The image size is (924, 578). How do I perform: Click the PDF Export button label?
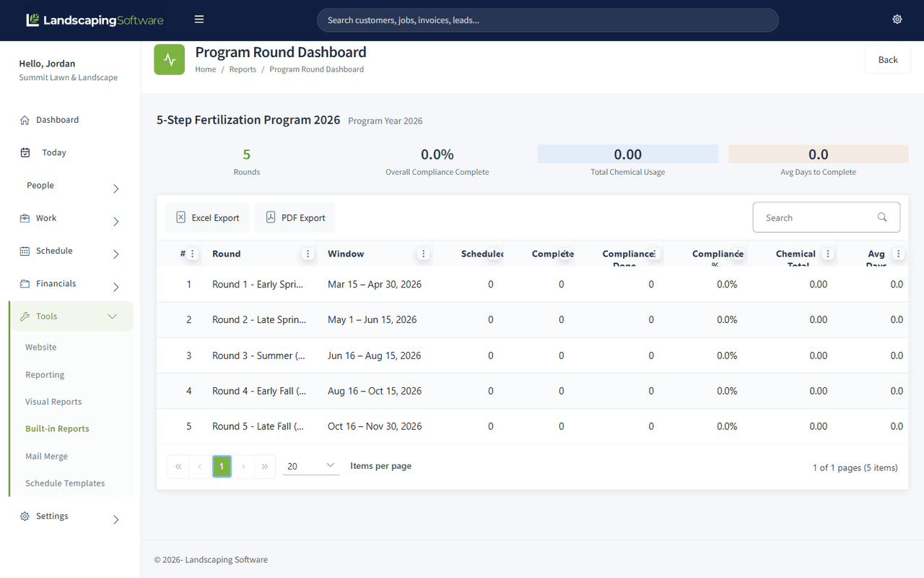coord(303,217)
